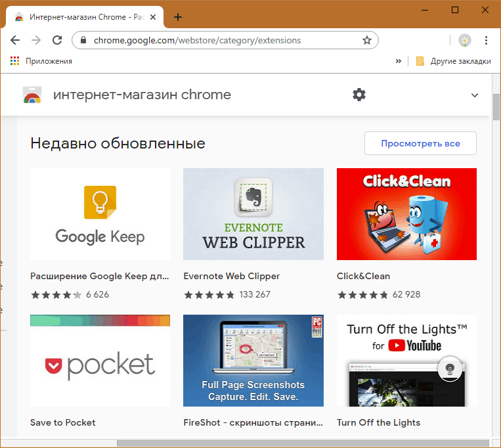The width and height of the screenshot is (501, 448).
Task: Click the Расширение Google Keep title
Action: [x=100, y=276]
